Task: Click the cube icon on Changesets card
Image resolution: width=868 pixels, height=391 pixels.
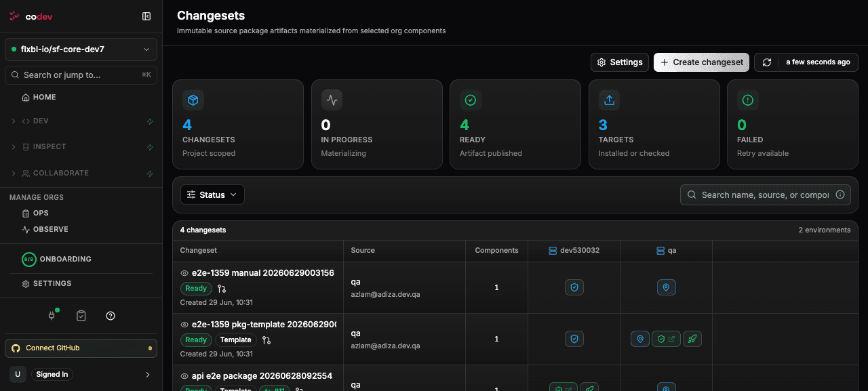Action: (x=193, y=100)
